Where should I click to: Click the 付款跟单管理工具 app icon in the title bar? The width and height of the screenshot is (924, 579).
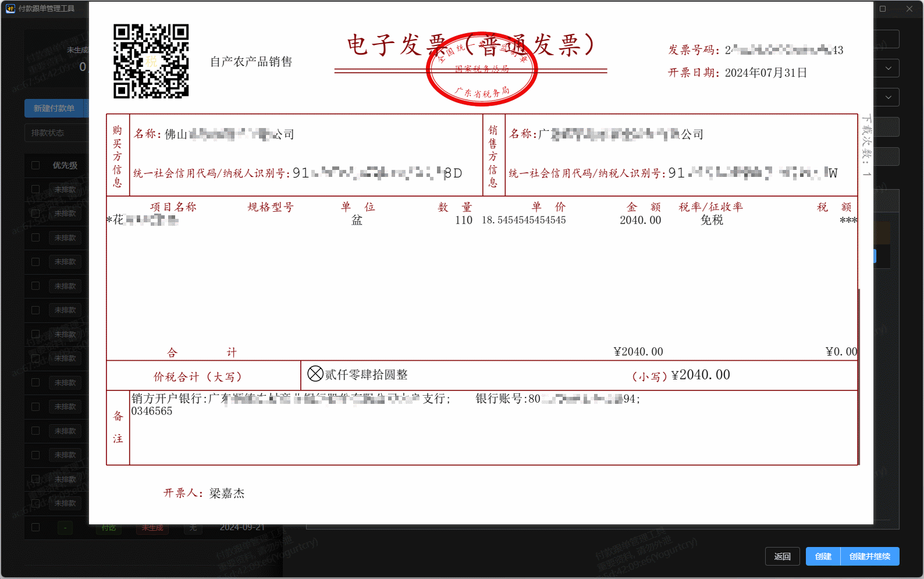[x=10, y=8]
